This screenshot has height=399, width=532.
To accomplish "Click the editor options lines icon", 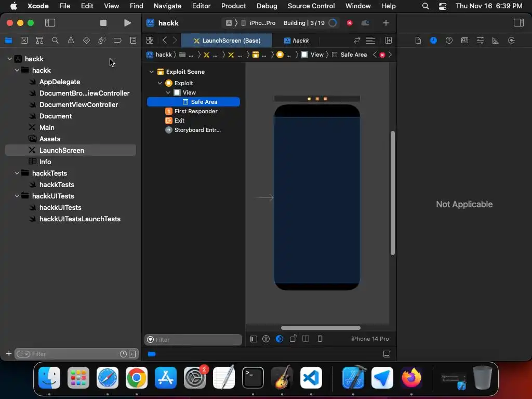I will [x=370, y=41].
